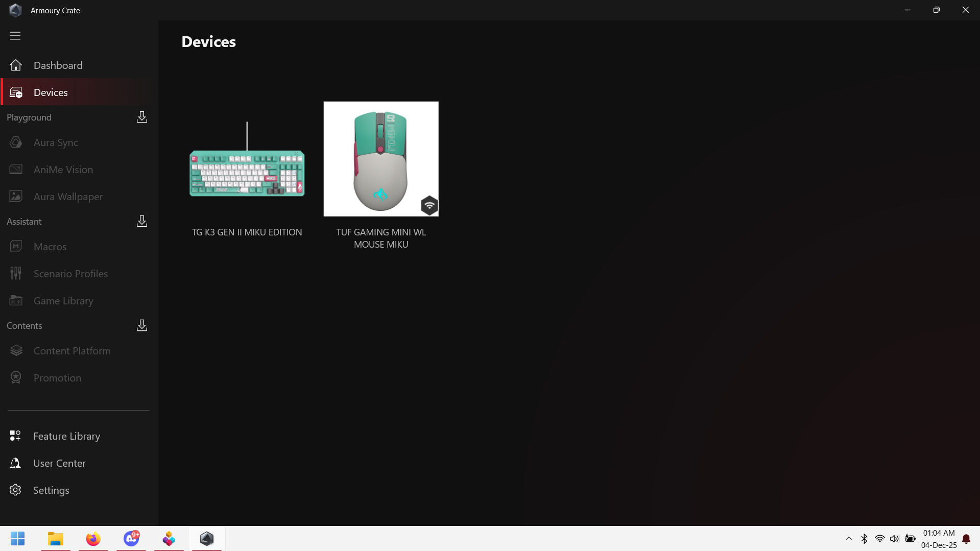Click the Contents download arrow icon

pos(142,326)
